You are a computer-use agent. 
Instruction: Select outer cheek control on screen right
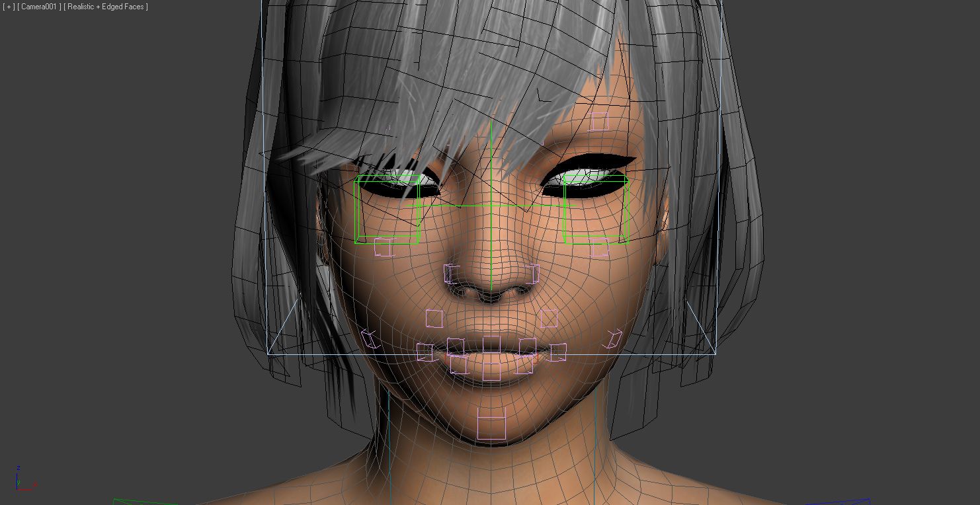click(613, 338)
